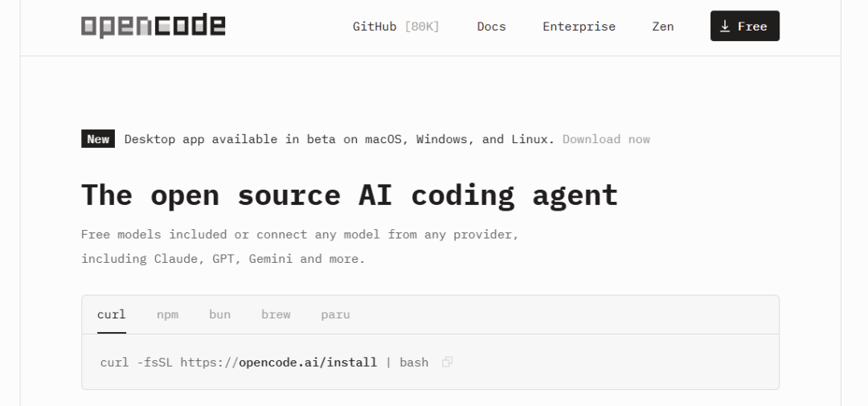
Task: Click the opencode logo
Action: [154, 26]
